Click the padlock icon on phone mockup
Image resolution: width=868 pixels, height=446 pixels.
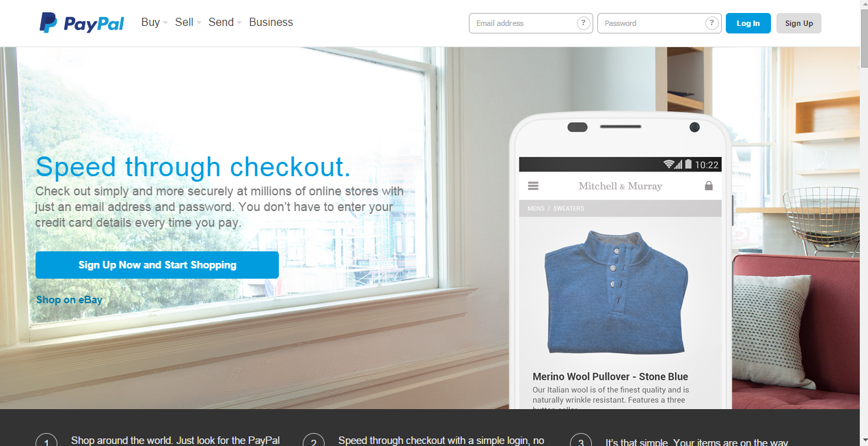tap(709, 186)
